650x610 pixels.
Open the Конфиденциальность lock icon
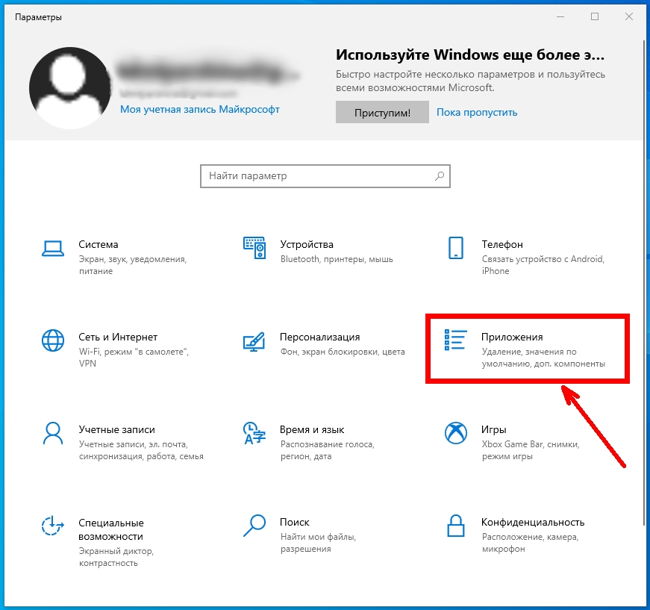(x=456, y=525)
